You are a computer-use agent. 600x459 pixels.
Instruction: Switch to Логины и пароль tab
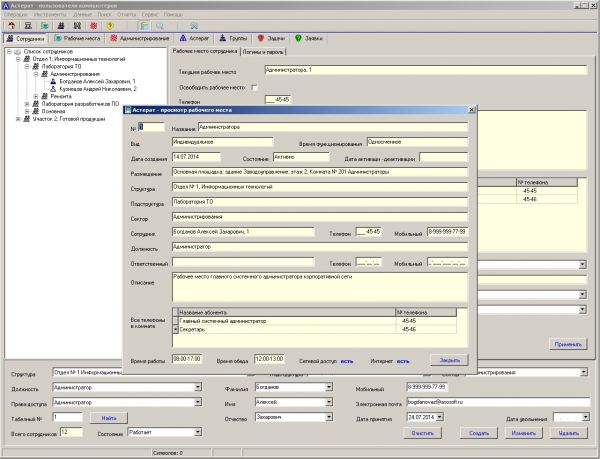265,50
